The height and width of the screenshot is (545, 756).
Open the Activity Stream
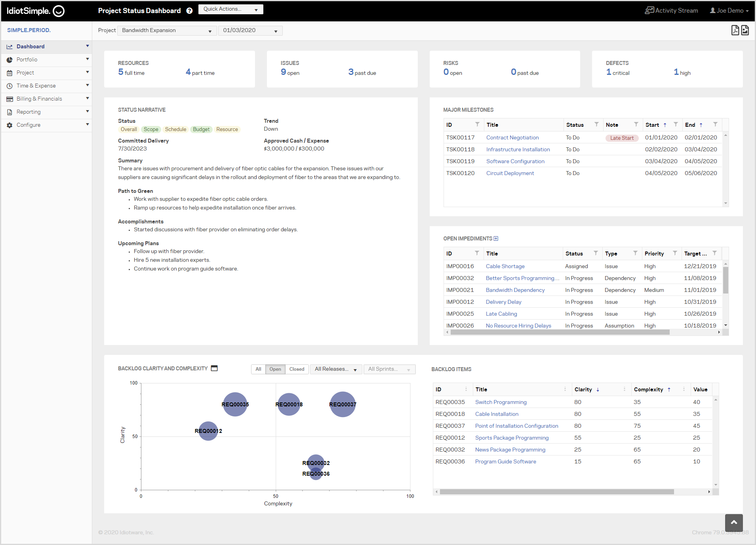[x=671, y=11]
